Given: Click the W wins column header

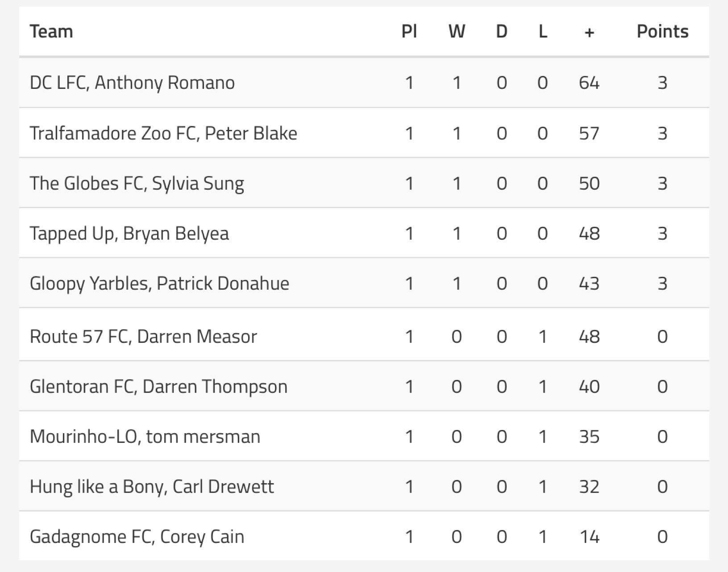Looking at the screenshot, I should pos(457,32).
